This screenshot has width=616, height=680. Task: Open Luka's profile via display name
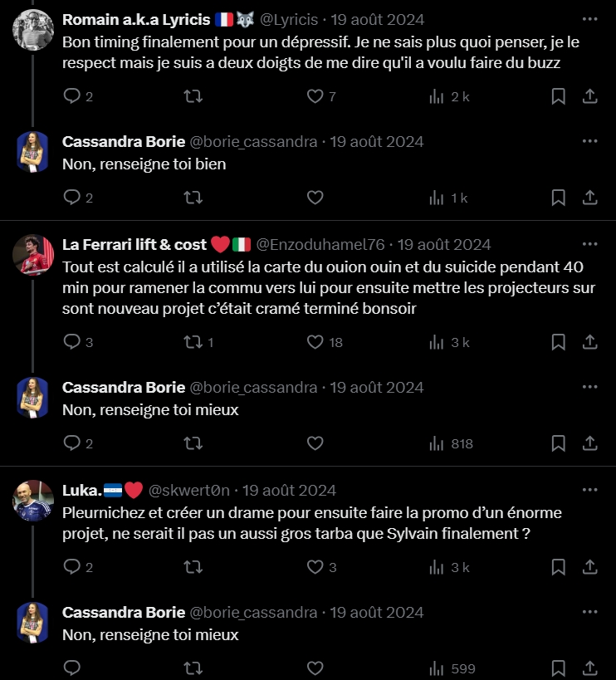click(81, 490)
